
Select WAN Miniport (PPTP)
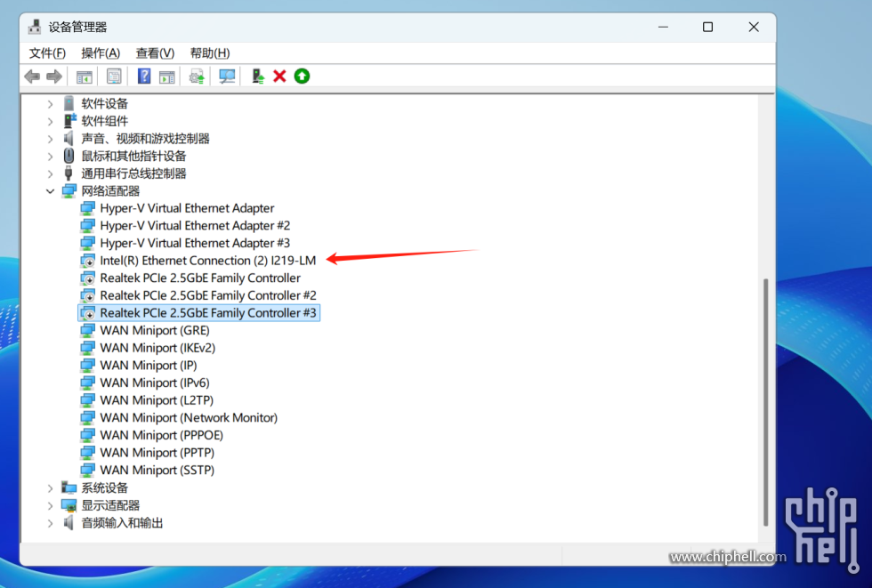157,453
